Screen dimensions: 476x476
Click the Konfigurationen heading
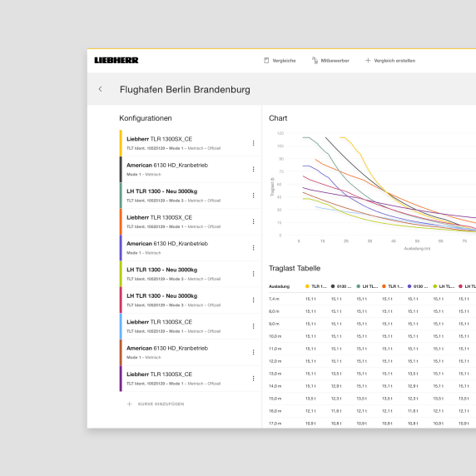pos(146,118)
